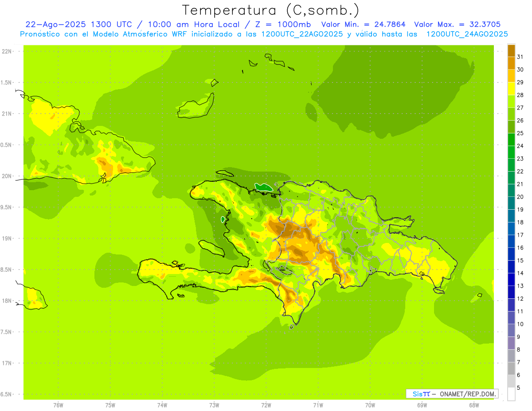The width and height of the screenshot is (532, 411).
Task: Click the longitude label 71W
Action: coord(318,405)
